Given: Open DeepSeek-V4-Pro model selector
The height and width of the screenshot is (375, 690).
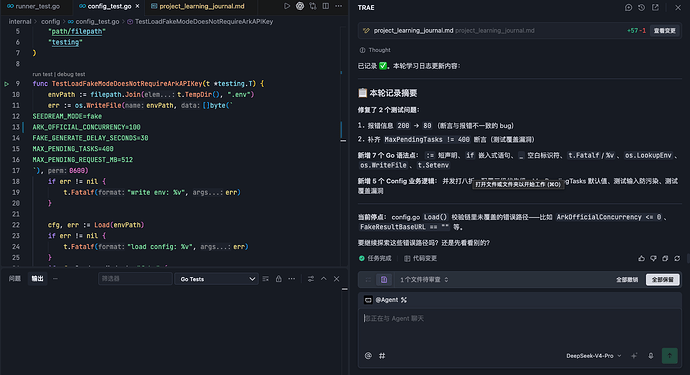Looking at the screenshot, I should click(594, 356).
